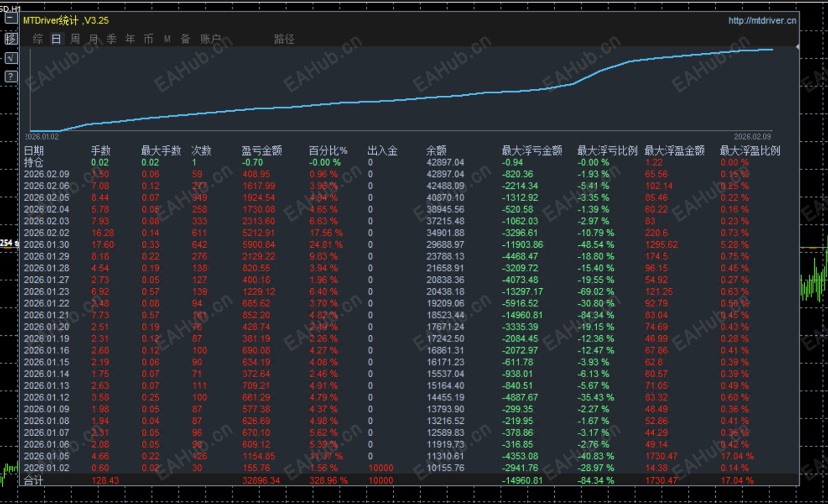Click the MTDriver统计 ,V3.25 title text

66,21
